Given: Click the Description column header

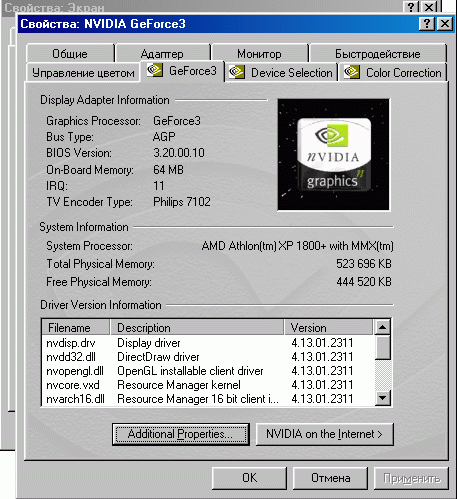Looking at the screenshot, I should tap(197, 327).
